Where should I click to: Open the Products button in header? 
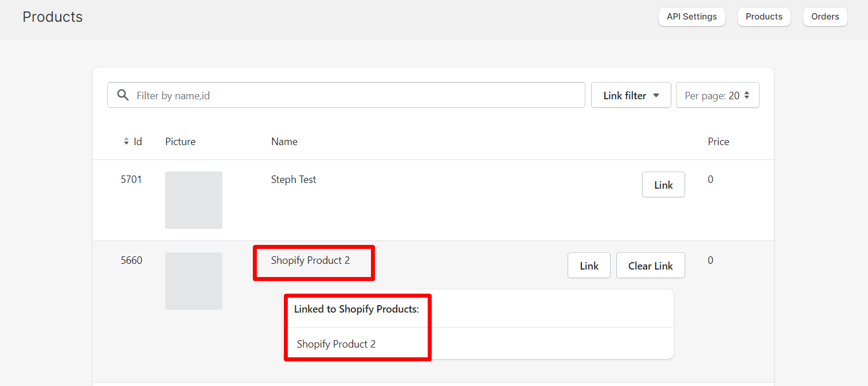point(764,17)
